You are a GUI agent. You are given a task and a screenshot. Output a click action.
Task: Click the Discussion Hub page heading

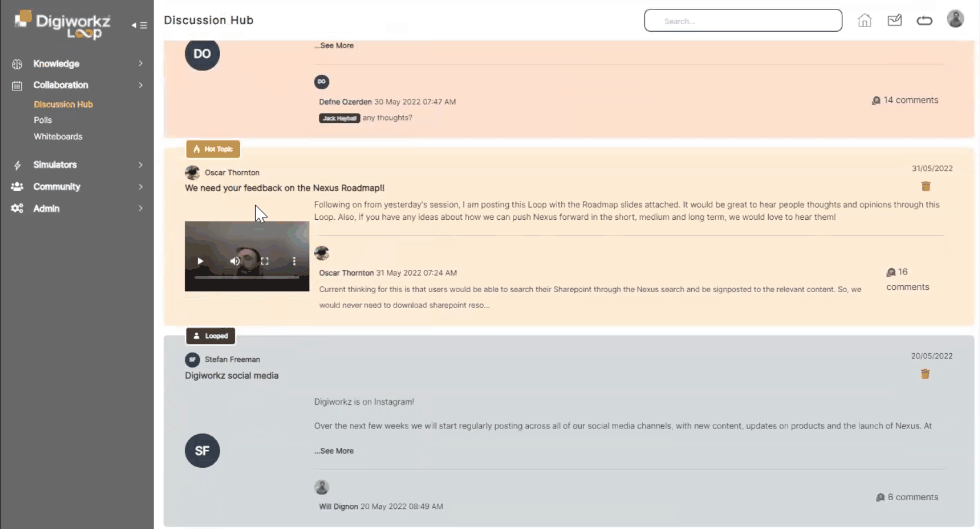(x=209, y=20)
